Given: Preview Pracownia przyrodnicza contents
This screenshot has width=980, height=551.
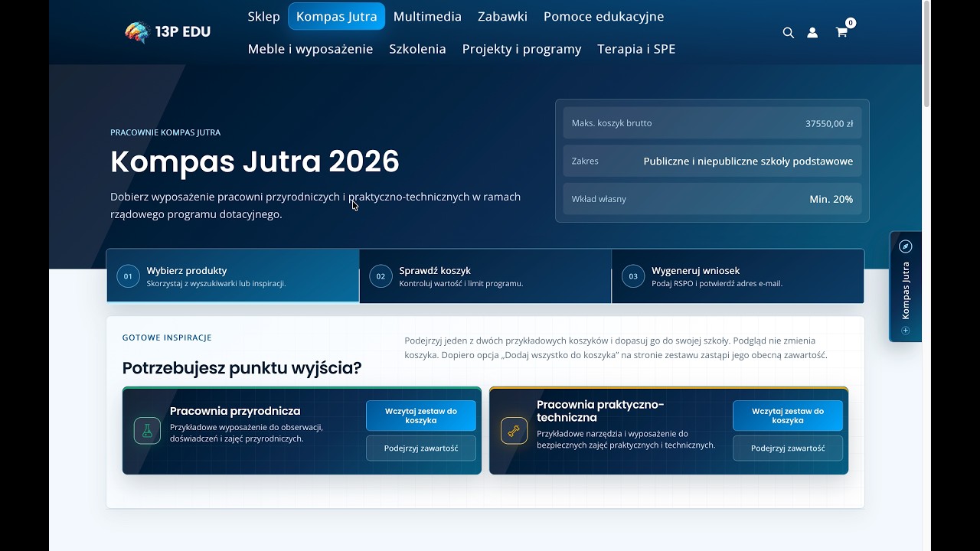Looking at the screenshot, I should click(x=421, y=448).
